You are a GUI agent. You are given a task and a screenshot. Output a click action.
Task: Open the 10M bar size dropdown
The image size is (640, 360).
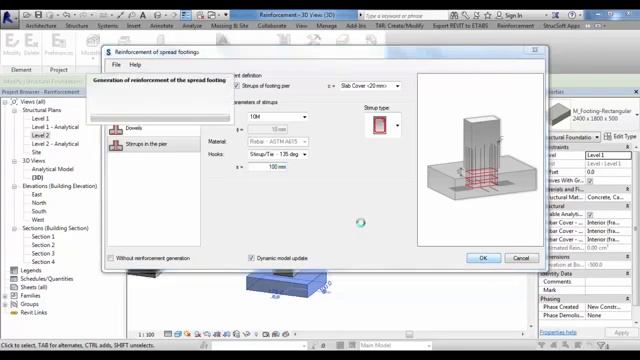coord(278,117)
